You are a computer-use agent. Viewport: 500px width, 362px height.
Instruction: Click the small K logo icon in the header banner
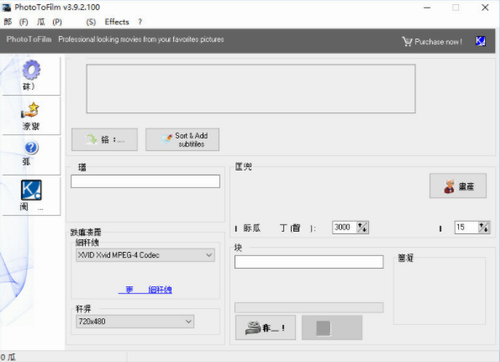(480, 41)
